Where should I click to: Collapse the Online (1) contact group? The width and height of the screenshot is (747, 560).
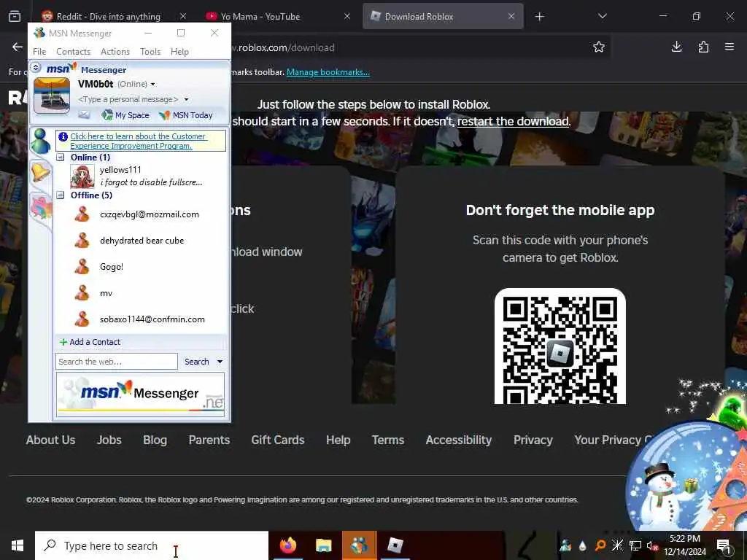click(x=61, y=157)
